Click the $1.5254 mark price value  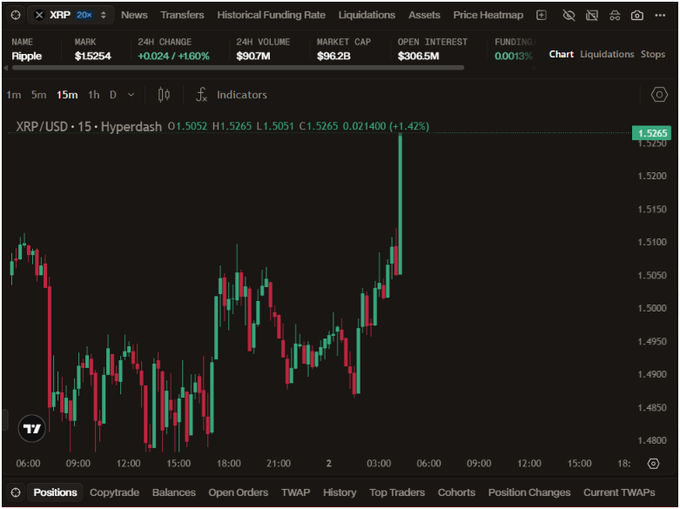(x=93, y=56)
